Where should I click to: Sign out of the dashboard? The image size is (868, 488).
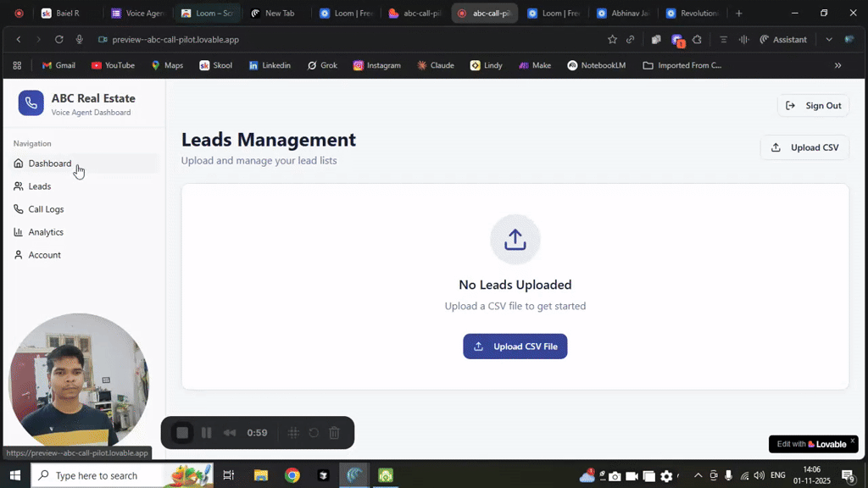pyautogui.click(x=813, y=106)
